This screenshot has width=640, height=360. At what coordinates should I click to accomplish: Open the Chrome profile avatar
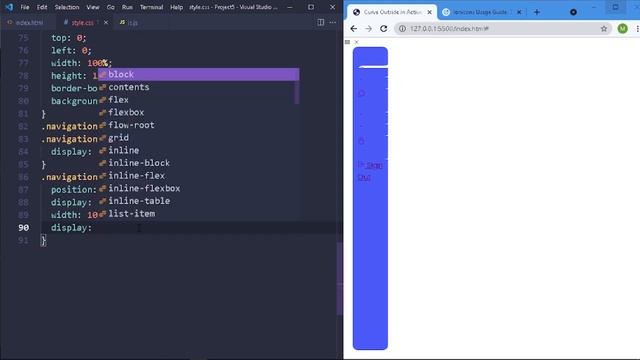(x=622, y=29)
